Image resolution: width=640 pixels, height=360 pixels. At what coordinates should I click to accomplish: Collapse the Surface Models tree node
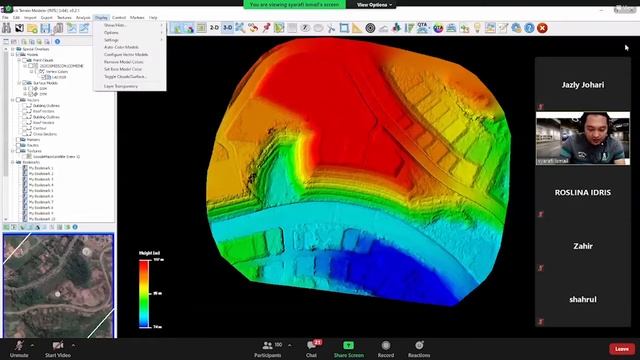pos(19,83)
